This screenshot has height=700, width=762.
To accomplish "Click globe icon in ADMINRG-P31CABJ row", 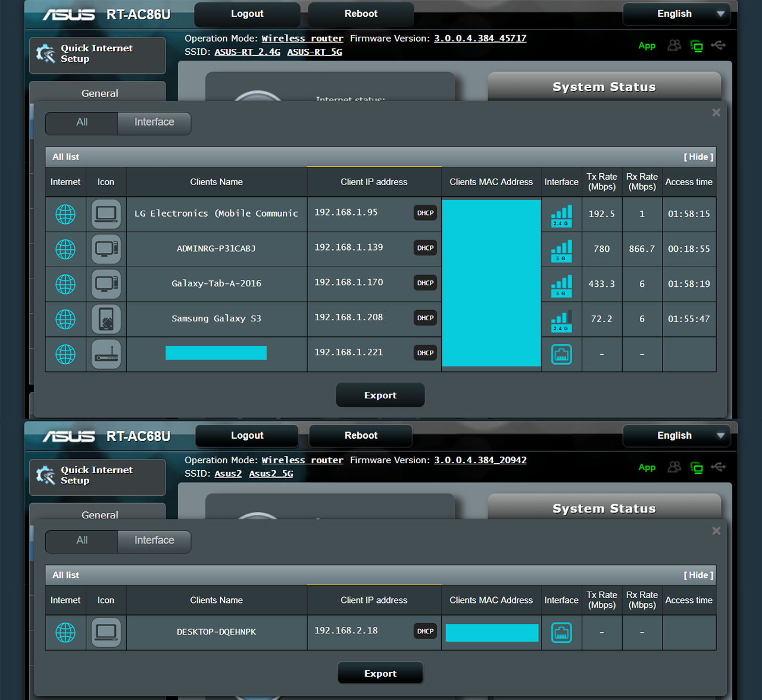I will click(65, 249).
